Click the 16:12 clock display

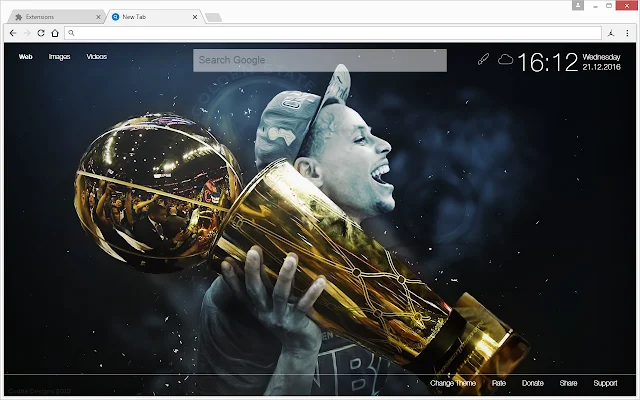coord(548,62)
